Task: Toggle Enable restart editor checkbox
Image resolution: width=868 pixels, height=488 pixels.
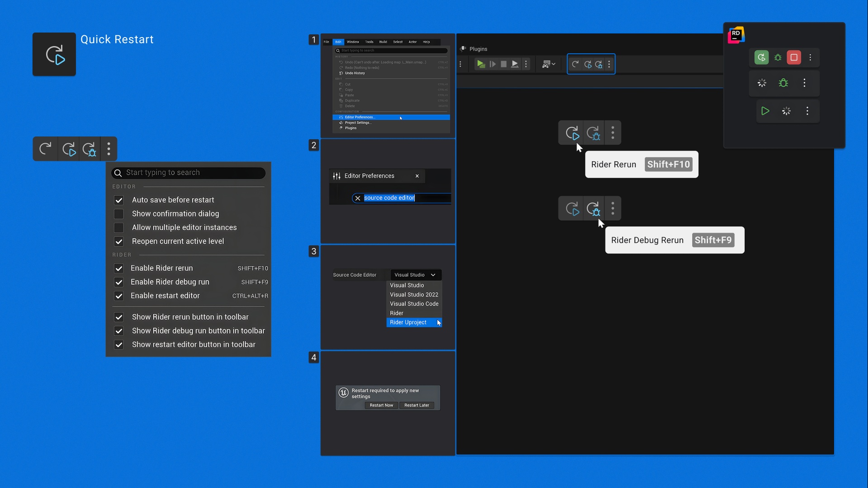Action: 119,296
